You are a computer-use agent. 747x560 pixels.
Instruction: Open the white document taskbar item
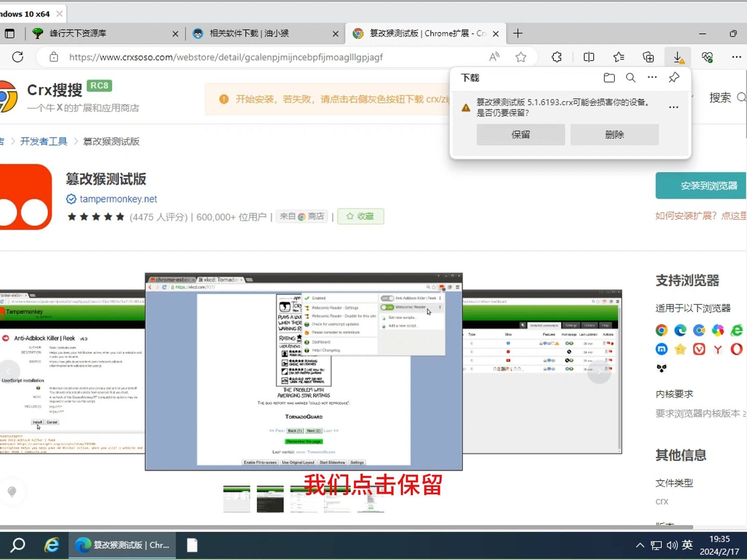point(192,545)
